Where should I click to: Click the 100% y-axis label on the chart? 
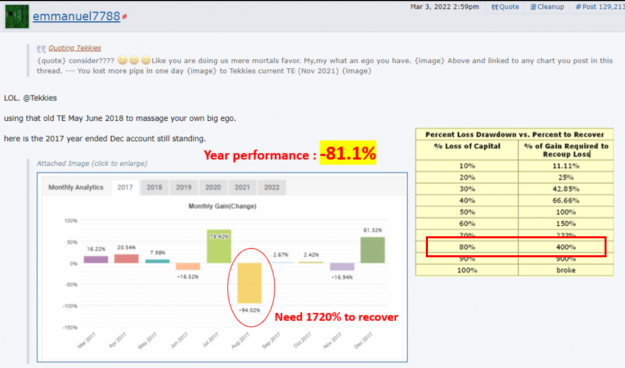[71, 220]
